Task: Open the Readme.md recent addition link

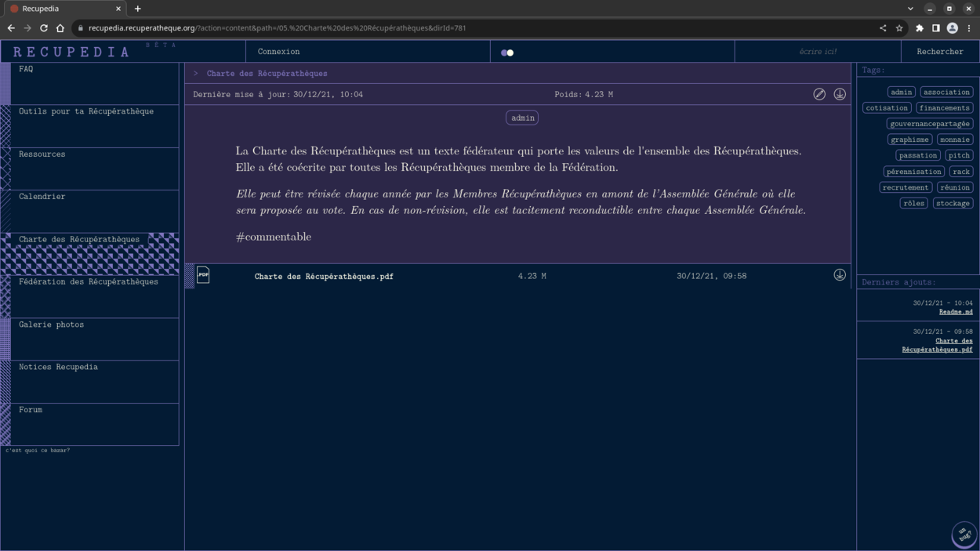Action: point(956,312)
